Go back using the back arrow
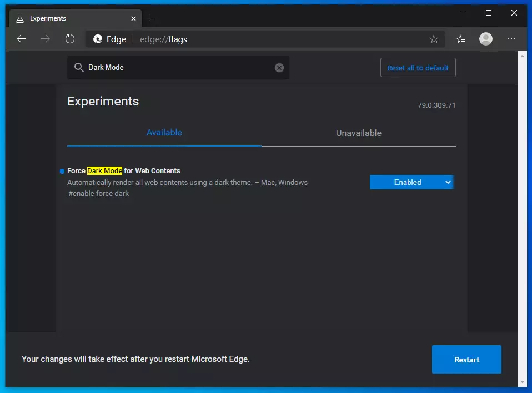The height and width of the screenshot is (393, 532). pyautogui.click(x=21, y=39)
